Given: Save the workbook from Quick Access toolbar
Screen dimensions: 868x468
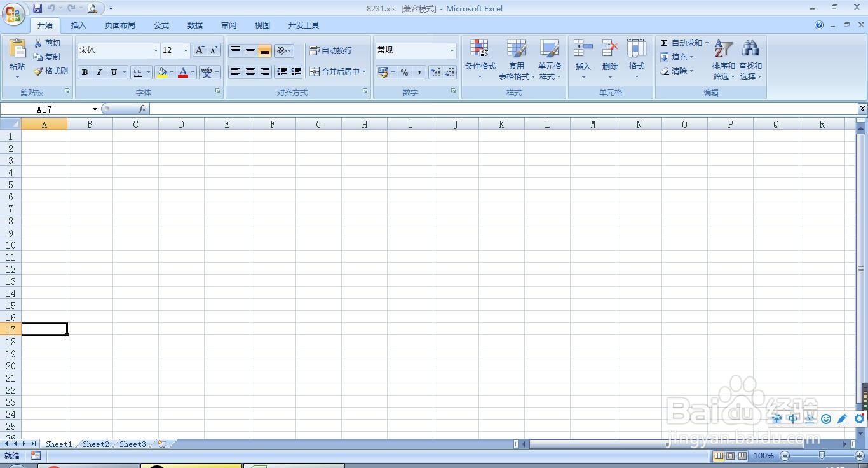Looking at the screenshot, I should point(37,8).
